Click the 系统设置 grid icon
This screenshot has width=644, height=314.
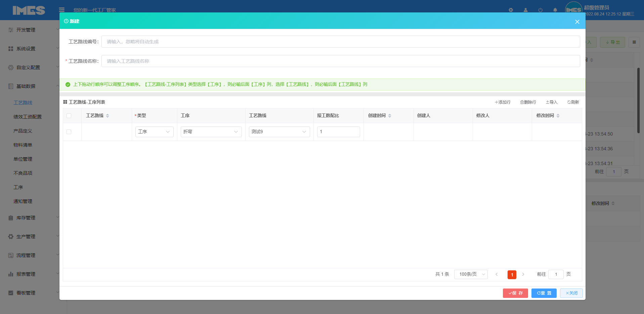(11, 49)
